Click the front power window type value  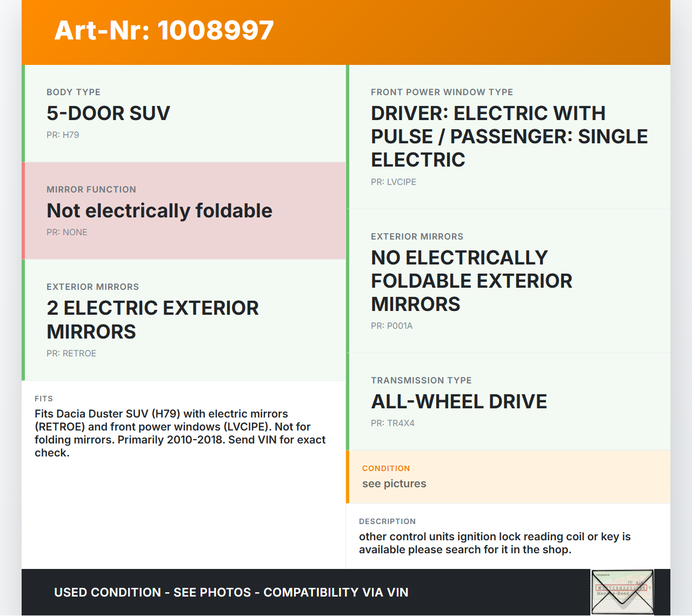[x=509, y=136]
